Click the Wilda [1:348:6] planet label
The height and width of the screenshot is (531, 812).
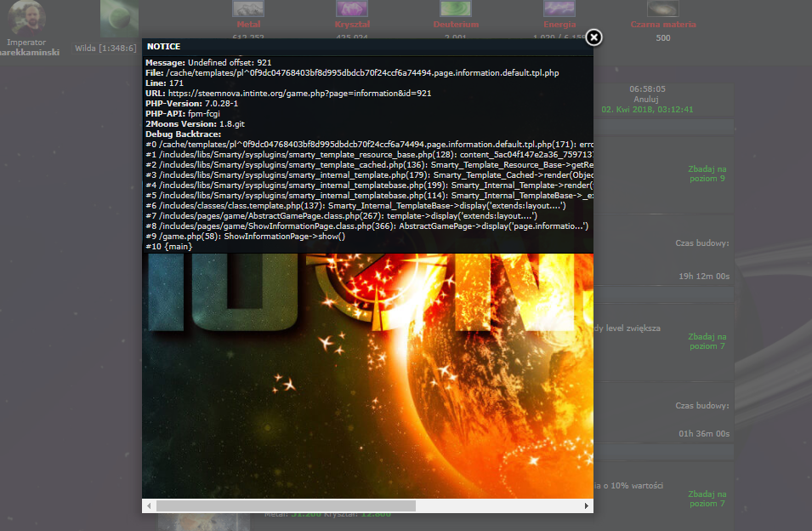point(105,49)
